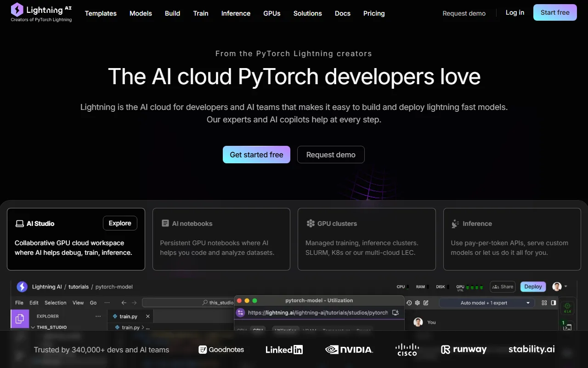Viewport: 588px width, 368px height.
Task: Click the 4 L4 GPU chip icon
Action: click(567, 307)
